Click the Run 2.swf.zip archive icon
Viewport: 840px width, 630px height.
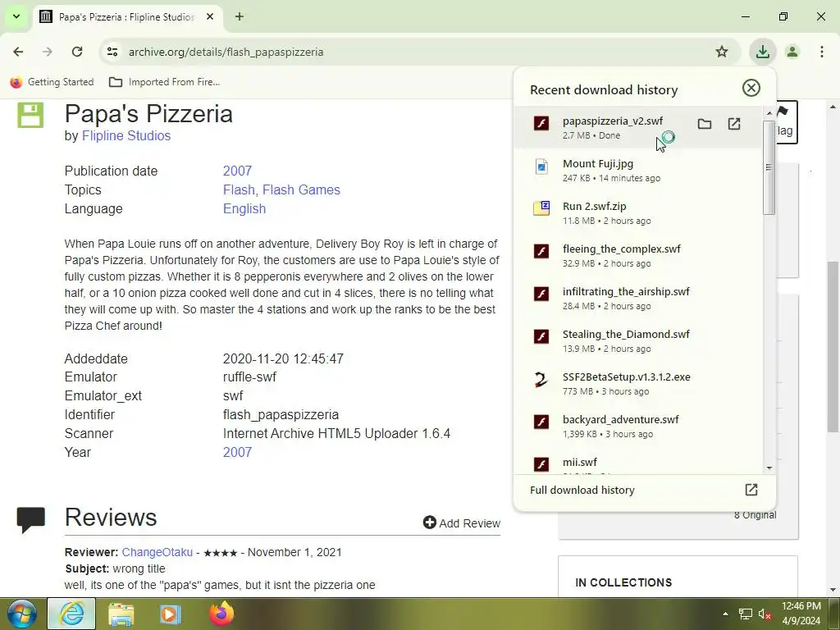tap(541, 208)
